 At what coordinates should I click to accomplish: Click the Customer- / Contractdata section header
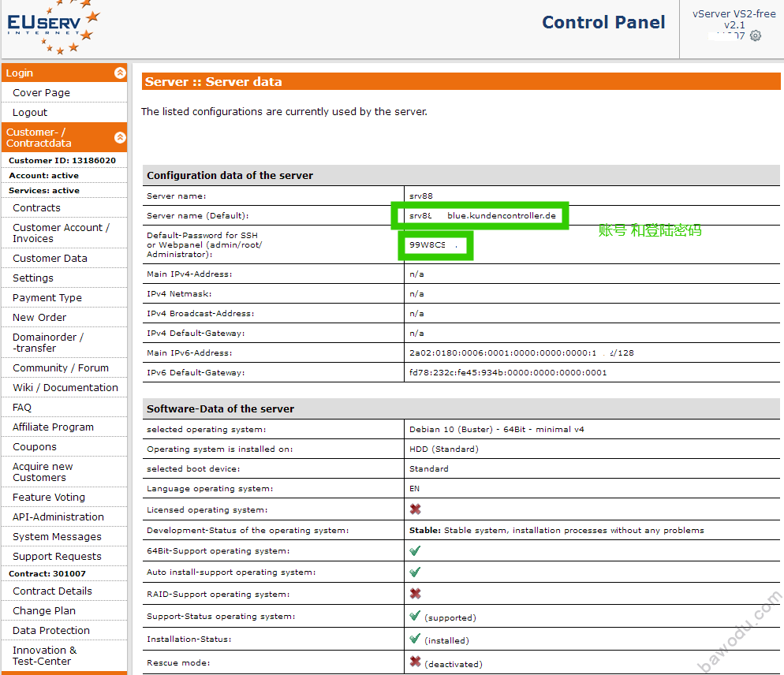[x=65, y=137]
